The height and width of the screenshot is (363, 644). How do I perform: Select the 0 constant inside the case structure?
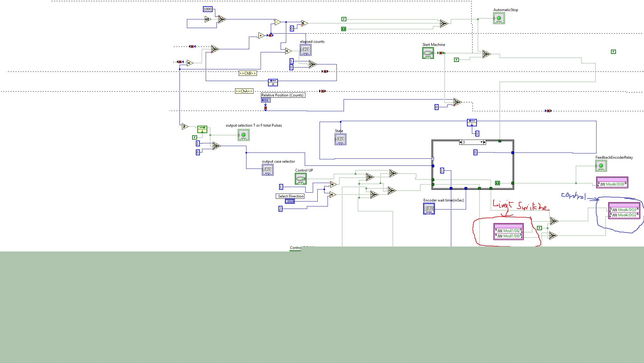[x=475, y=153]
